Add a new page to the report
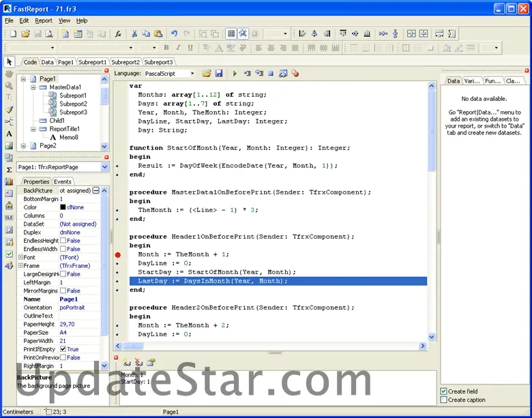Image resolution: width=532 pixels, height=418 pixels. tap(65, 33)
